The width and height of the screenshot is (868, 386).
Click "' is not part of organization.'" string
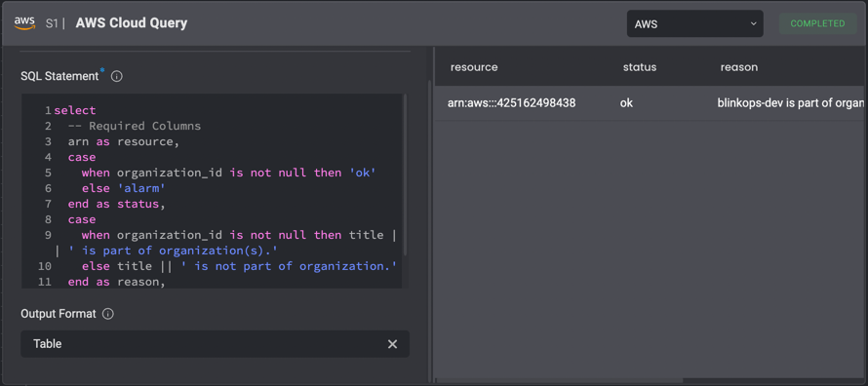coord(289,266)
